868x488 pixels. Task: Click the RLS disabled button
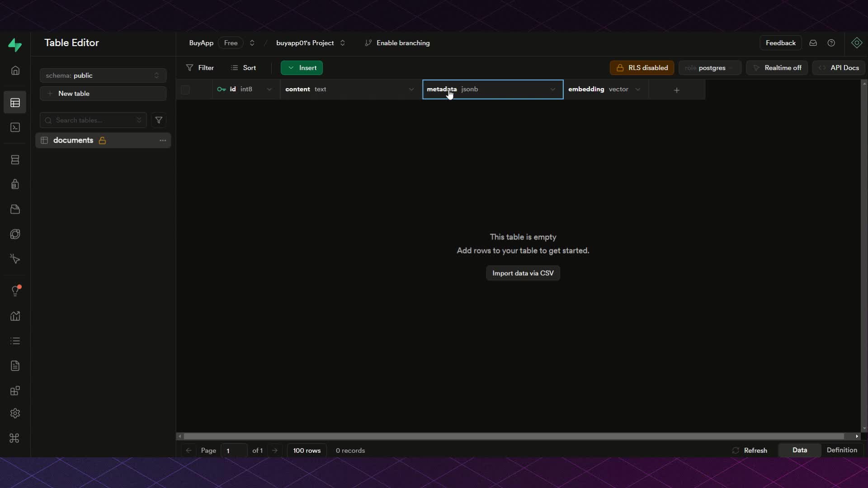coord(642,68)
